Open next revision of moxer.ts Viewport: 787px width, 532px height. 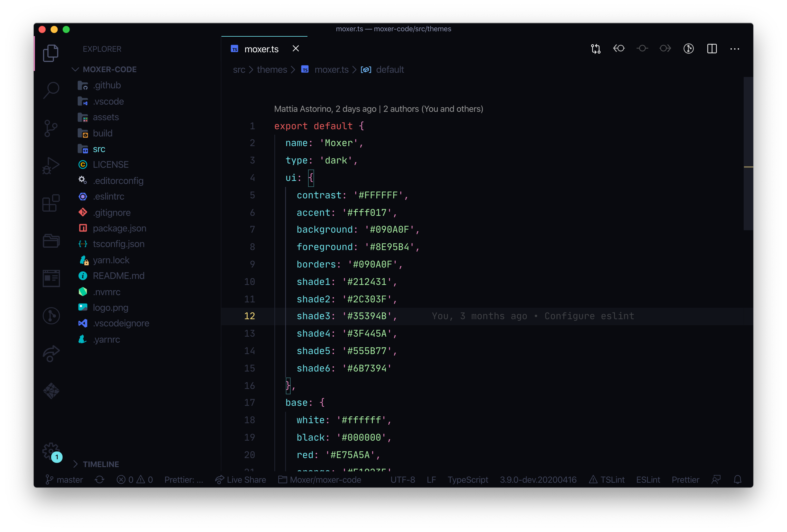[665, 48]
